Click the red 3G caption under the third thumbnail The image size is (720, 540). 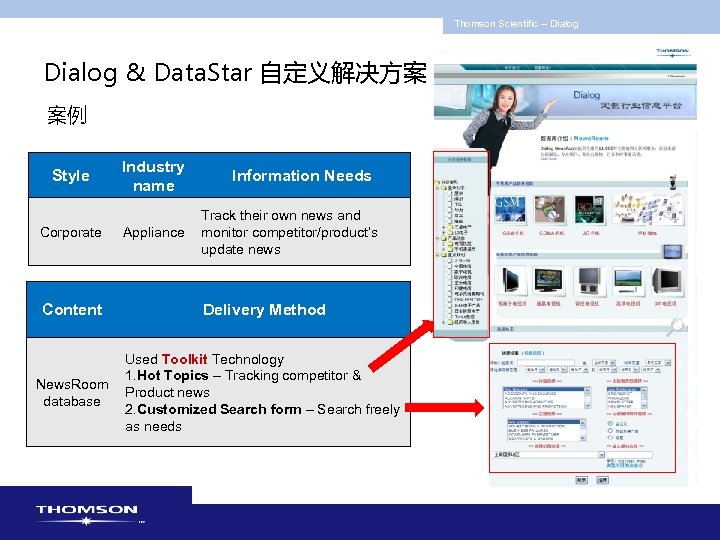tap(591, 233)
